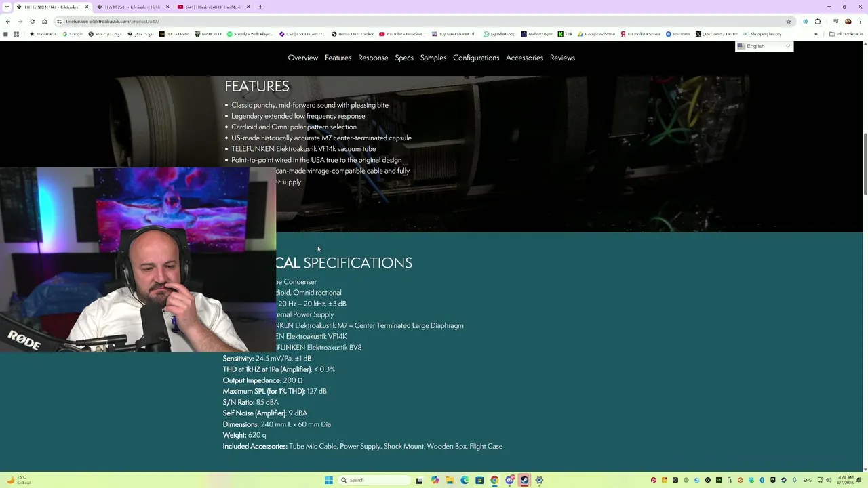This screenshot has height=488, width=868.
Task: Jump to the Configurations section
Action: (476, 58)
